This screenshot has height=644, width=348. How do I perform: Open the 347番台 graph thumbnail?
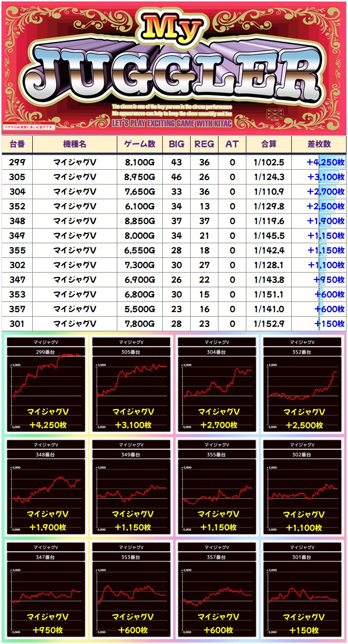tap(46, 590)
